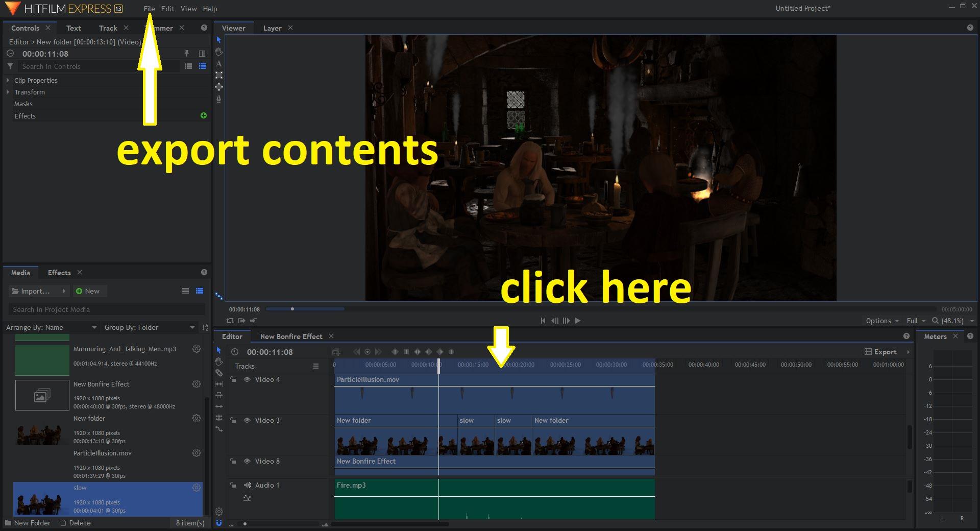The height and width of the screenshot is (531, 980).
Task: Toggle loop playback below Viewer
Action: (x=230, y=321)
